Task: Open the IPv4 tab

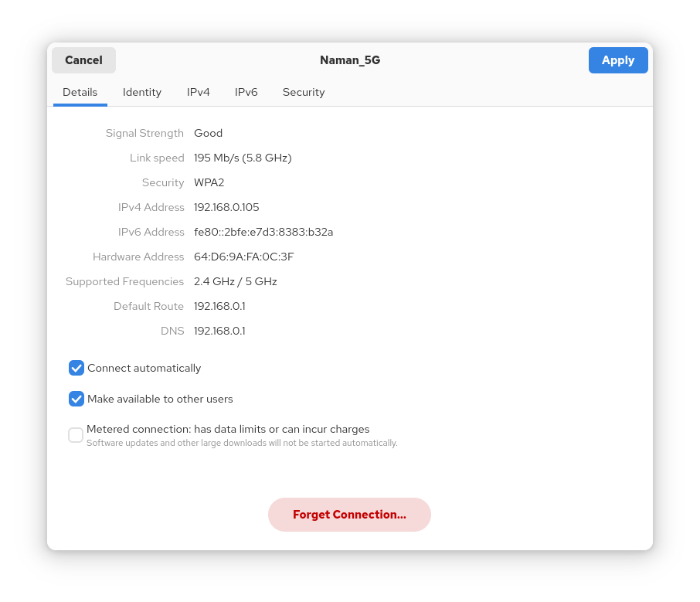Action: click(199, 92)
